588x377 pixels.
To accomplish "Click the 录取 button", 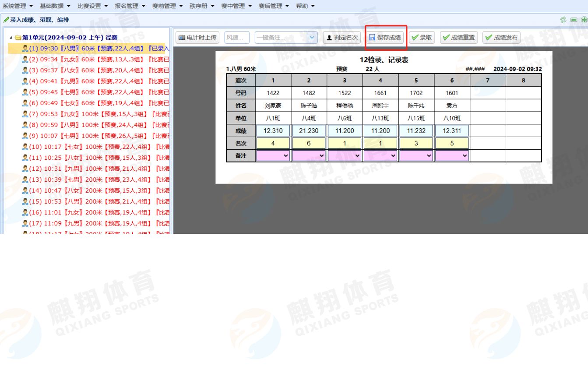I will pyautogui.click(x=422, y=38).
